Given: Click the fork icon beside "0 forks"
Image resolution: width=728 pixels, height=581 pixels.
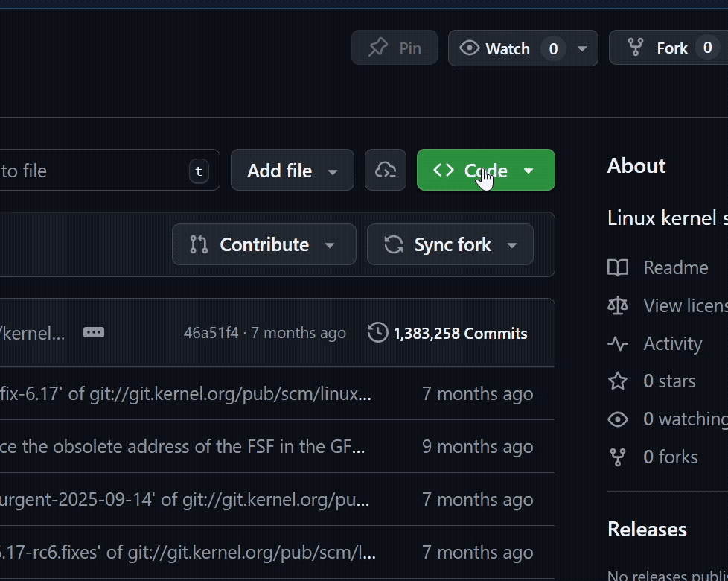Looking at the screenshot, I should (618, 457).
